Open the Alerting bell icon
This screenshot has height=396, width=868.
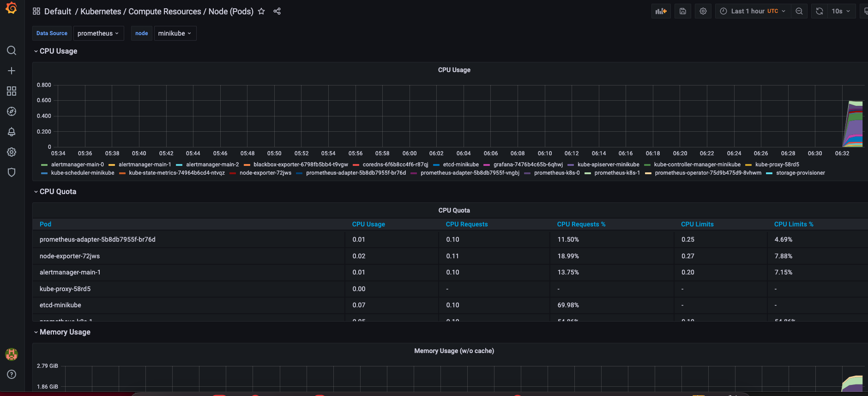[12, 132]
